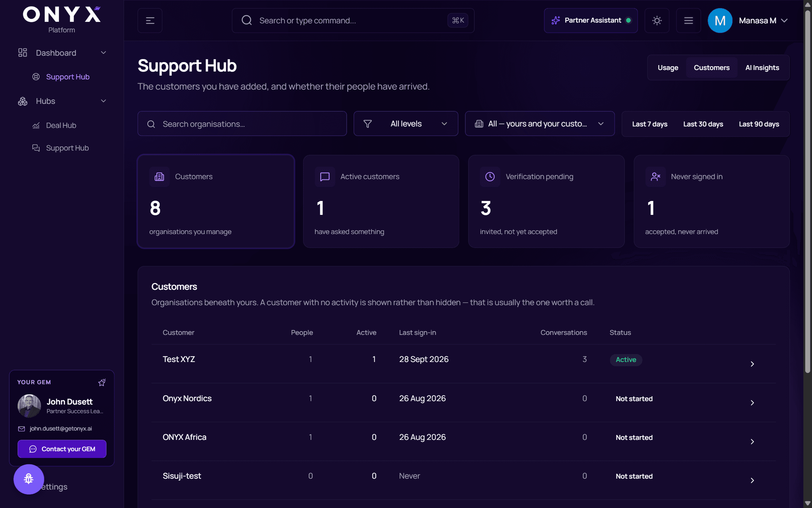This screenshot has height=508, width=812.
Task: Click John Dusett's profile photo
Action: [29, 406]
